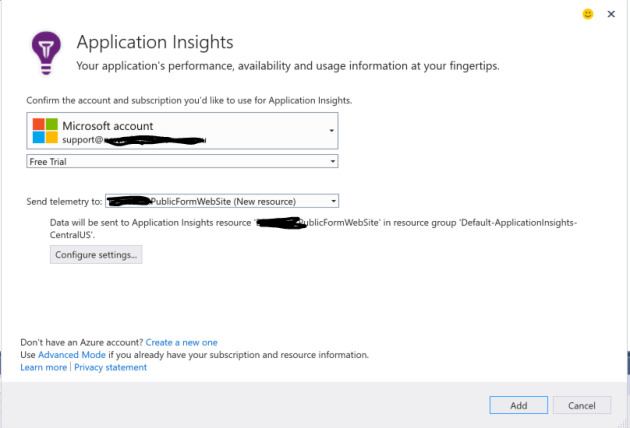Click the 'Send telemetry to:' label
630x428 pixels.
coord(64,201)
